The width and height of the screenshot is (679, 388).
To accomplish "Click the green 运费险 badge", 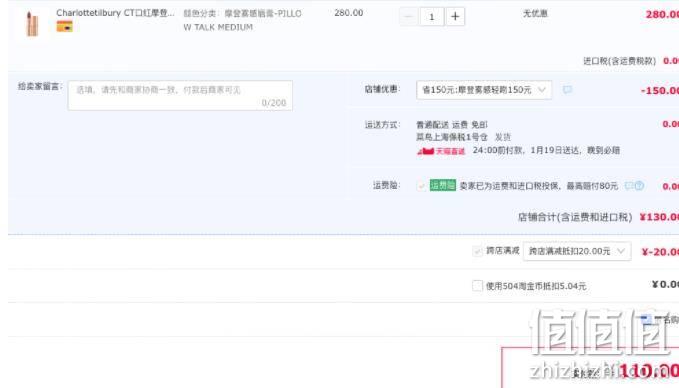I will click(x=443, y=185).
